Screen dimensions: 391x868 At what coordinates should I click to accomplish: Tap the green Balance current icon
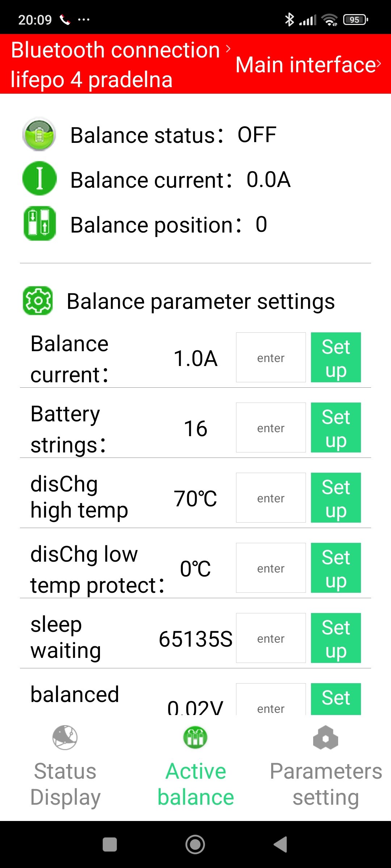39,179
